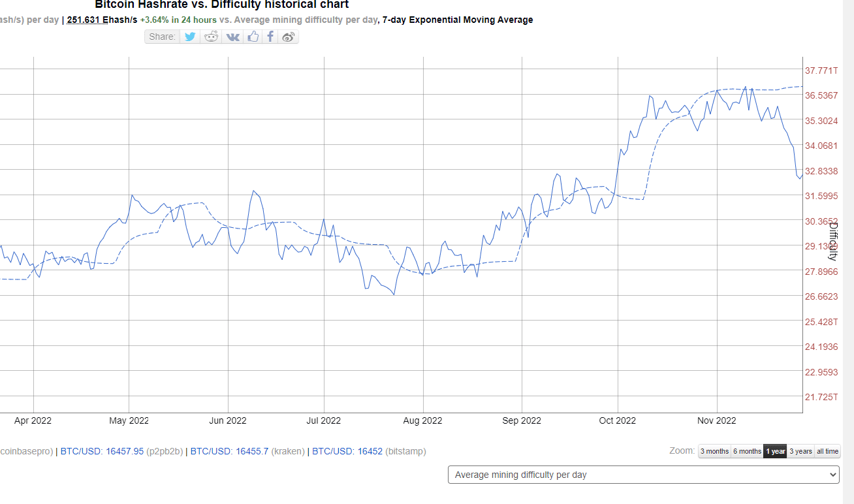The image size is (854, 504).
Task: Choose the 1 year zoom range
Action: click(775, 451)
